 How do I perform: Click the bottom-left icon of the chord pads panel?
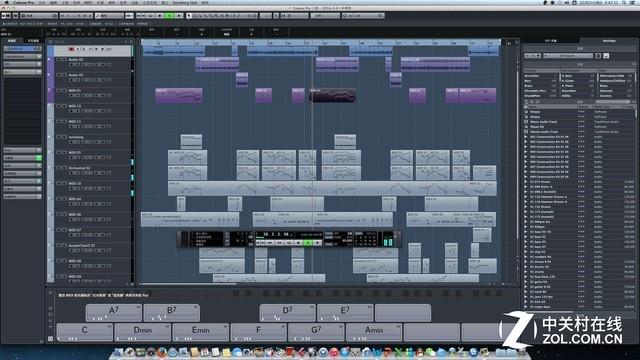tap(50, 338)
